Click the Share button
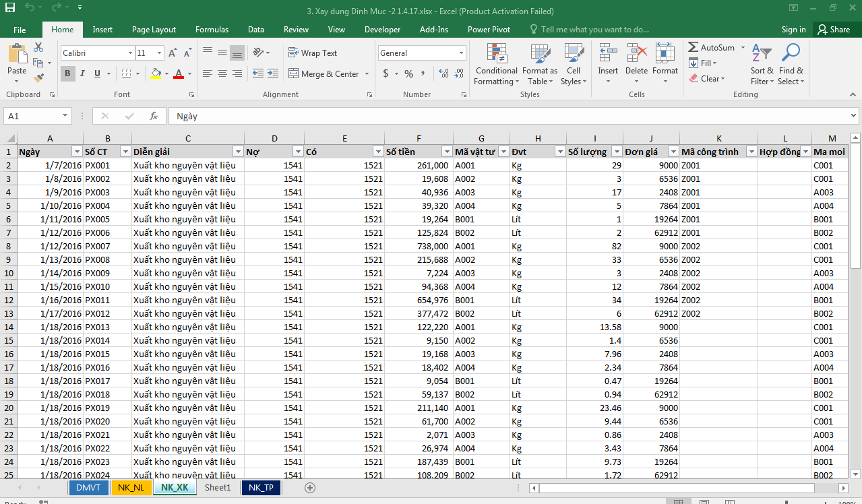 pos(834,30)
